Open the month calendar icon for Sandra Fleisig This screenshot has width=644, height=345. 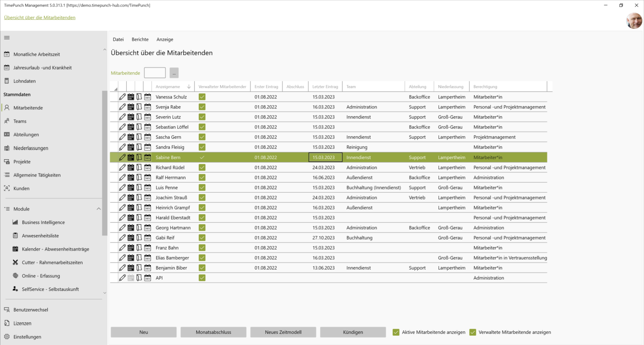pos(131,147)
